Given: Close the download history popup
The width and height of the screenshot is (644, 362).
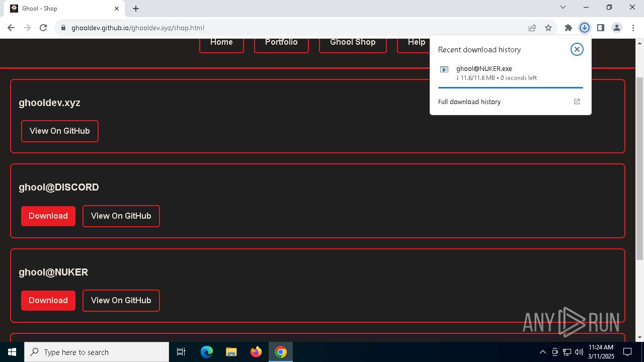Looking at the screenshot, I should 577,49.
